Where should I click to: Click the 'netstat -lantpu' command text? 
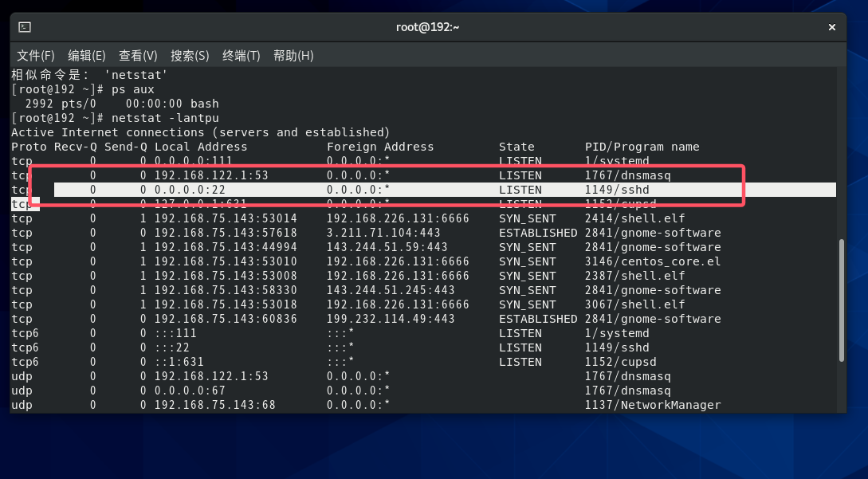point(165,118)
